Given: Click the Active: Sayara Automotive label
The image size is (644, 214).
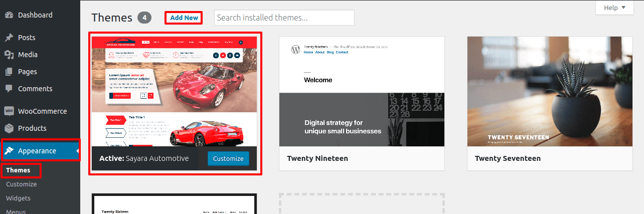Looking at the screenshot, I should (144, 158).
